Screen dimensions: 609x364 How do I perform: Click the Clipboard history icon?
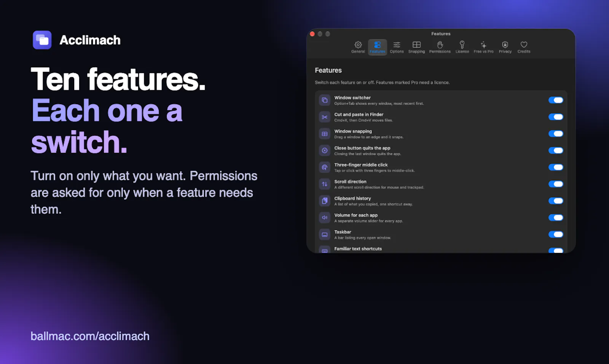tap(325, 200)
